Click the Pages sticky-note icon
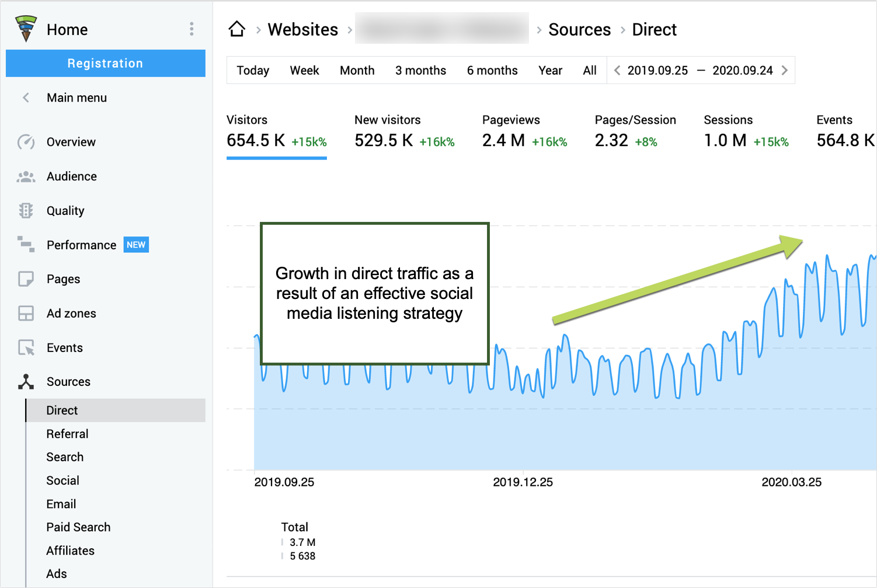The height and width of the screenshot is (588, 877). point(26,279)
